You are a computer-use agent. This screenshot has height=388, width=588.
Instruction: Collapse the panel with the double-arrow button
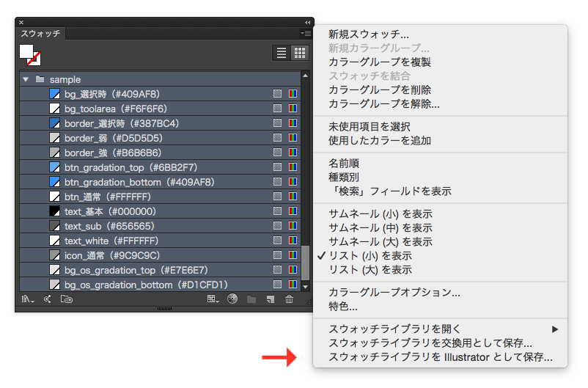point(308,23)
